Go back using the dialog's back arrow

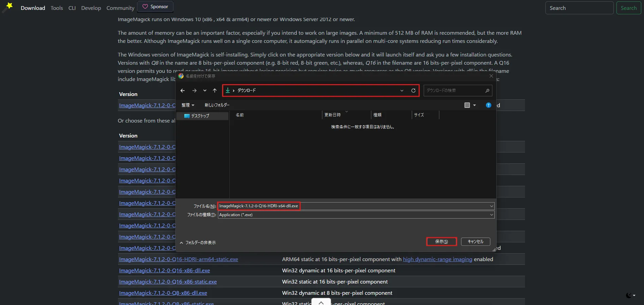[x=183, y=91]
